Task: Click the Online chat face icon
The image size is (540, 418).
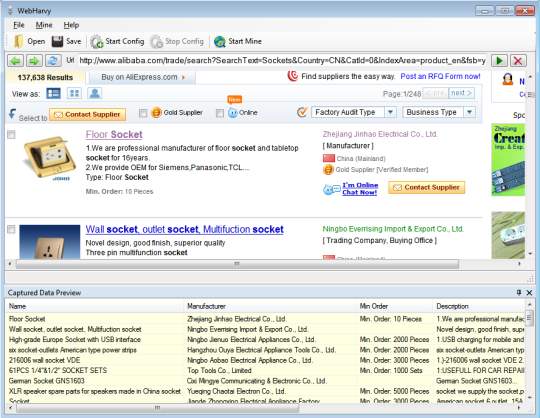Action: pyautogui.click(x=233, y=113)
